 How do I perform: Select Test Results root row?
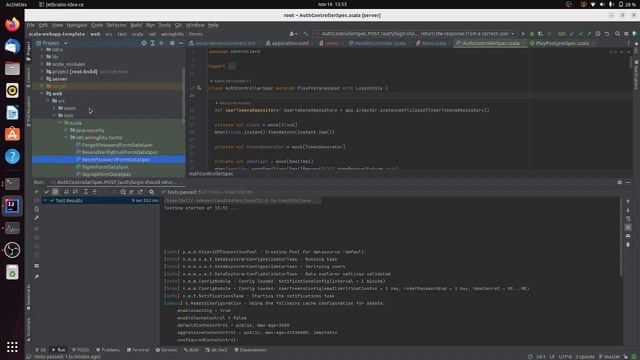coord(101,200)
